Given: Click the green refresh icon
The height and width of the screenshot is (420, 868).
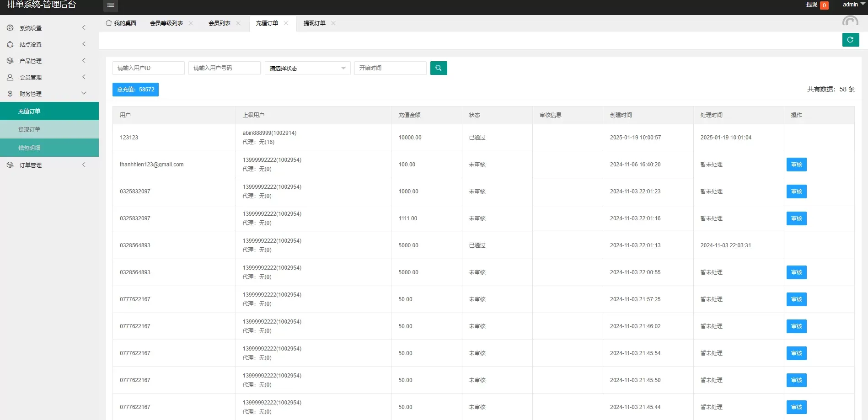Looking at the screenshot, I should 850,40.
